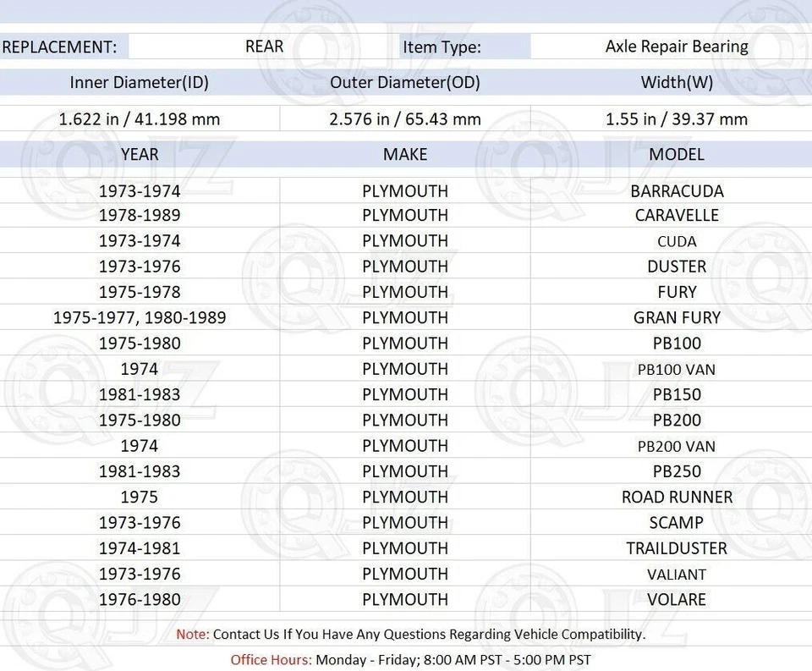Select the MODEL header cell
This screenshot has height=671, width=812.
coord(676,155)
